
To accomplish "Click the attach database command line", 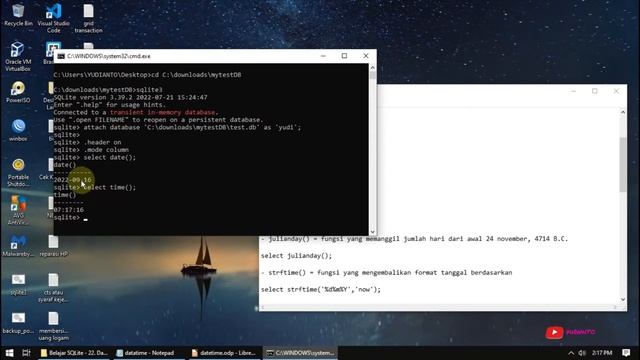I will (x=177, y=127).
